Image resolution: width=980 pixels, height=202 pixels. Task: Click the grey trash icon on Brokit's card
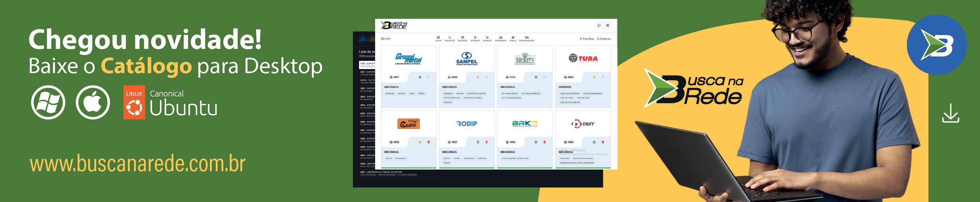point(544,77)
